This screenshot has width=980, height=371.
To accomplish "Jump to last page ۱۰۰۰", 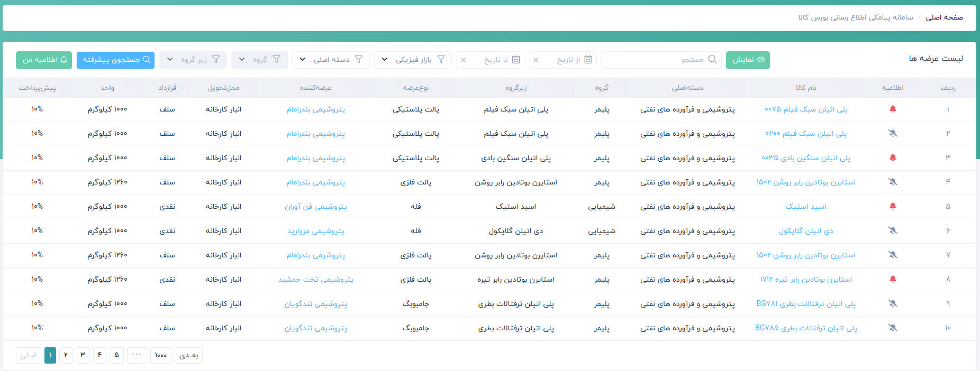I will [x=161, y=355].
